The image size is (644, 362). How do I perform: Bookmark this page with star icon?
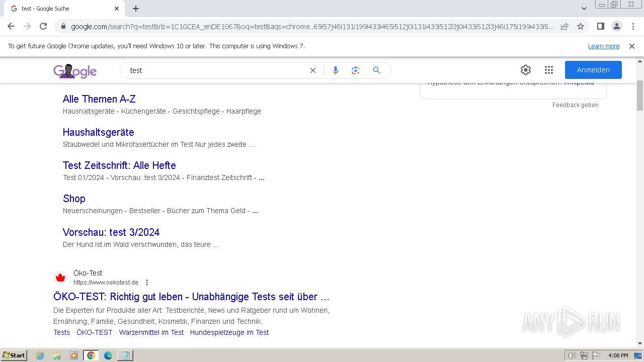click(581, 26)
